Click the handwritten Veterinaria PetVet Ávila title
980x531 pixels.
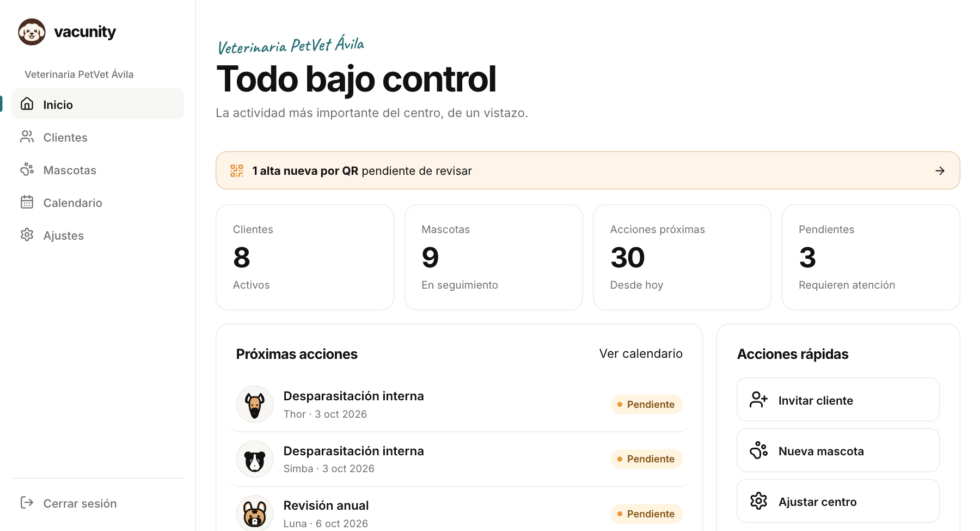tap(291, 45)
